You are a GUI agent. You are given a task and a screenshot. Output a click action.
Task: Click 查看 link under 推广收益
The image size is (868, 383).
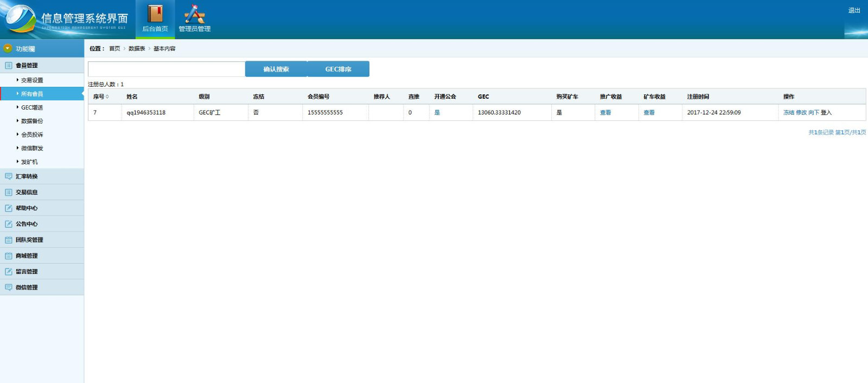(605, 113)
